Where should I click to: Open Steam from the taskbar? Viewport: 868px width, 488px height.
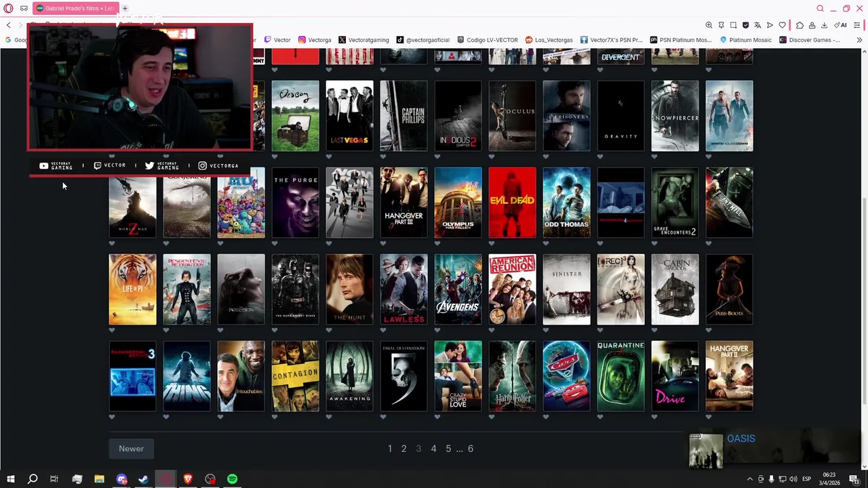pos(144,479)
